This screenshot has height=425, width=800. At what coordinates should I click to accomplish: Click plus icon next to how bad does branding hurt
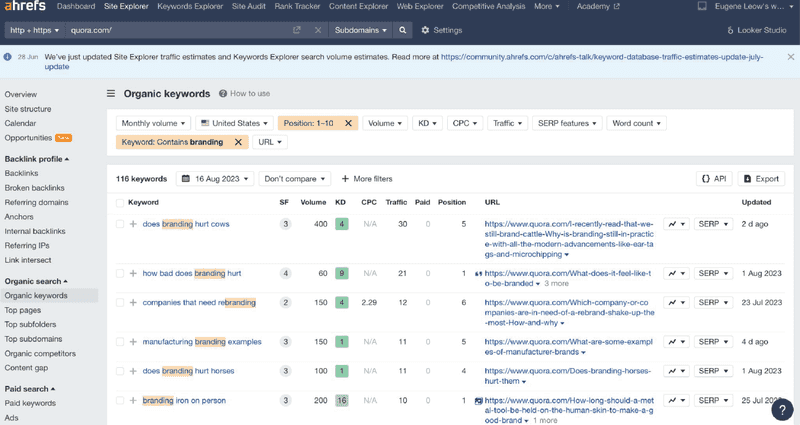pyautogui.click(x=133, y=273)
